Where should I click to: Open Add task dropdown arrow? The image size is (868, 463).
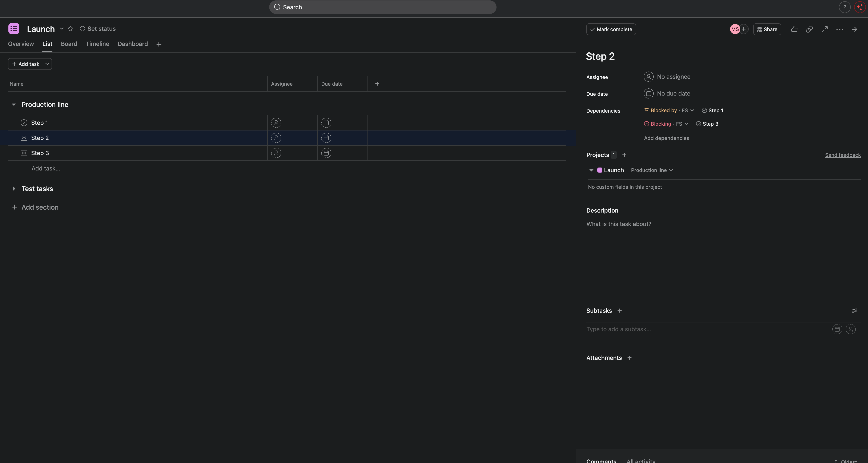(x=47, y=64)
